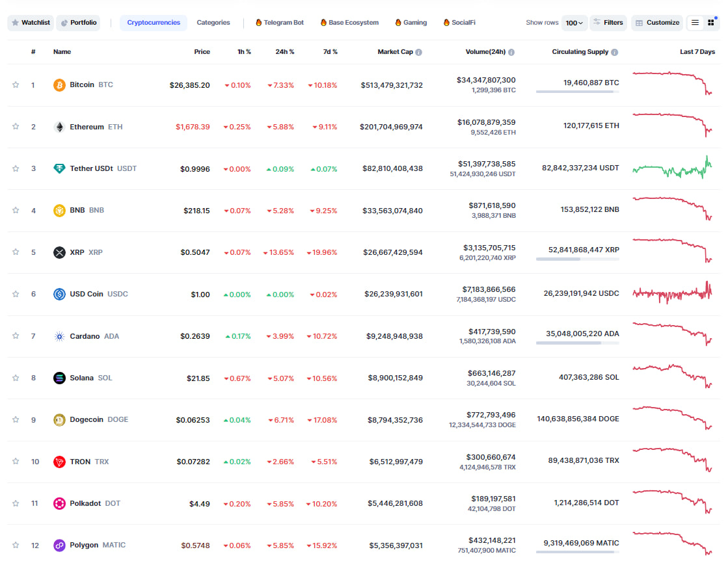Click the BNB logo icon
The image size is (728, 565).
59,210
